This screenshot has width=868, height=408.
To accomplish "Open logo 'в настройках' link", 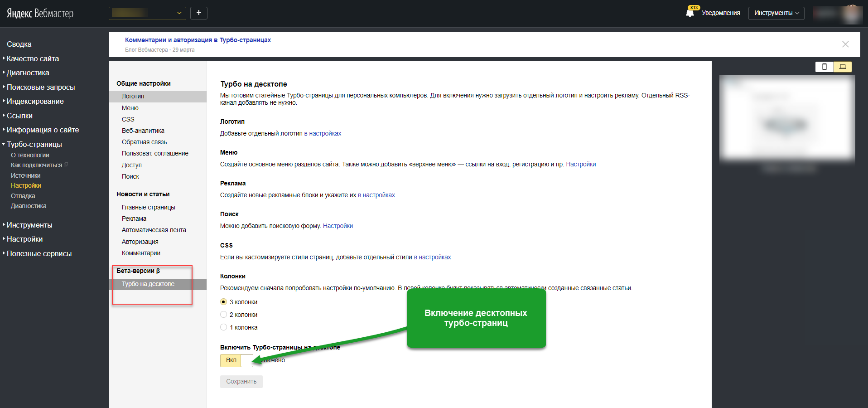I will (x=323, y=133).
